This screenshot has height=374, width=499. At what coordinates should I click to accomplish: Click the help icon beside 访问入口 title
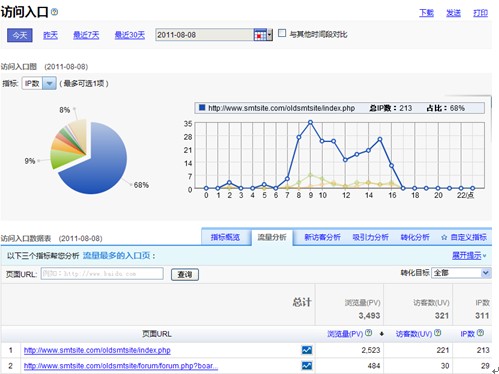tap(55, 12)
